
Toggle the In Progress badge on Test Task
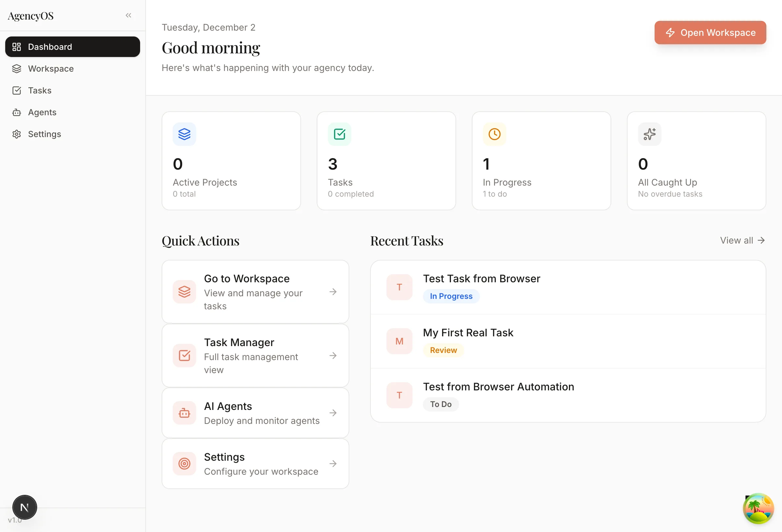pos(451,296)
